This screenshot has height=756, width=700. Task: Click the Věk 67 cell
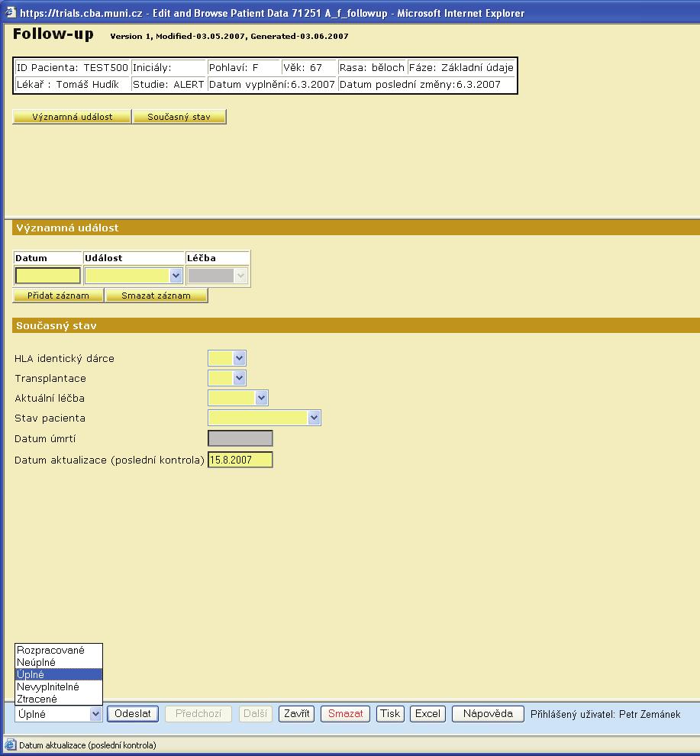(x=309, y=67)
